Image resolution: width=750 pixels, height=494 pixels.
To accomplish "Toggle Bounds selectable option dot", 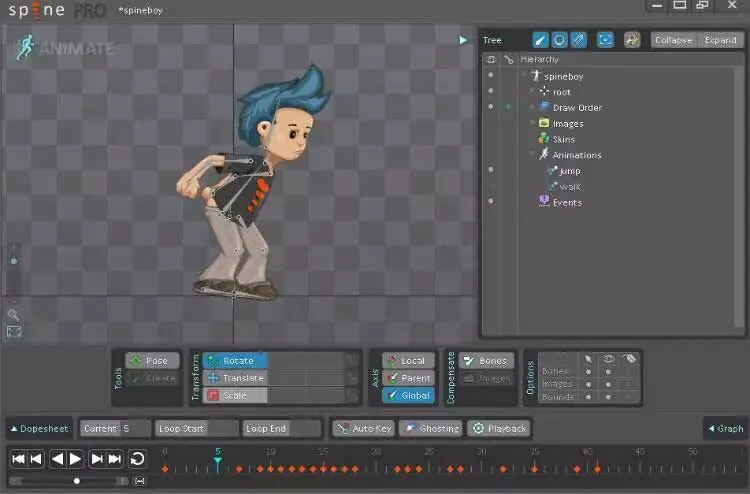I will (x=588, y=397).
